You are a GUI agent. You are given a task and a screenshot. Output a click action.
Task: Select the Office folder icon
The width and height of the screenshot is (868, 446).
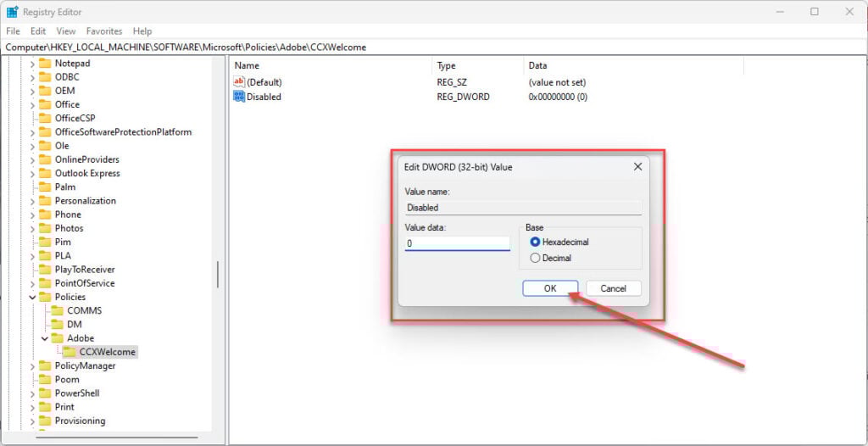[45, 104]
